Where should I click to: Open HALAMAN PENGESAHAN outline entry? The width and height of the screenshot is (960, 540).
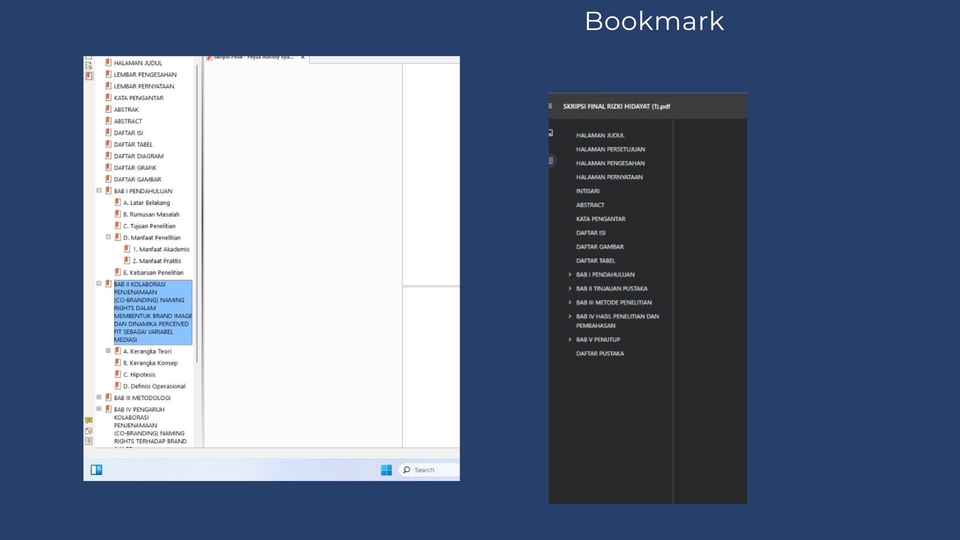click(610, 163)
